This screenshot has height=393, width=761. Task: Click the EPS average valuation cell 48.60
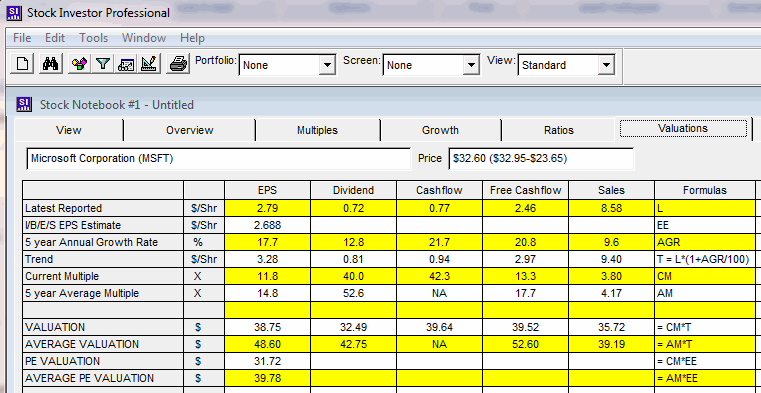tap(267, 344)
